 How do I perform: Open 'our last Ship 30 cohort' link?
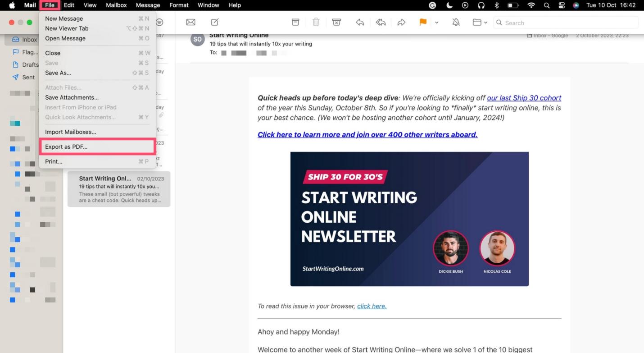pos(524,98)
